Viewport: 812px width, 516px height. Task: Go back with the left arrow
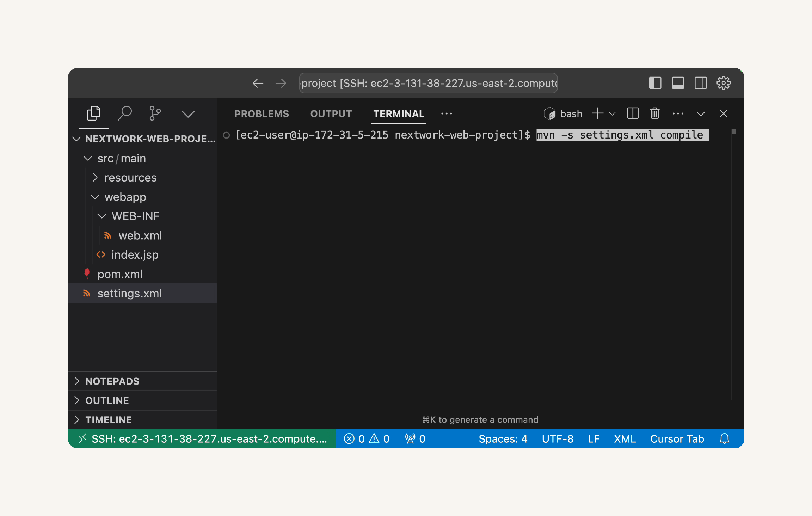click(x=258, y=83)
